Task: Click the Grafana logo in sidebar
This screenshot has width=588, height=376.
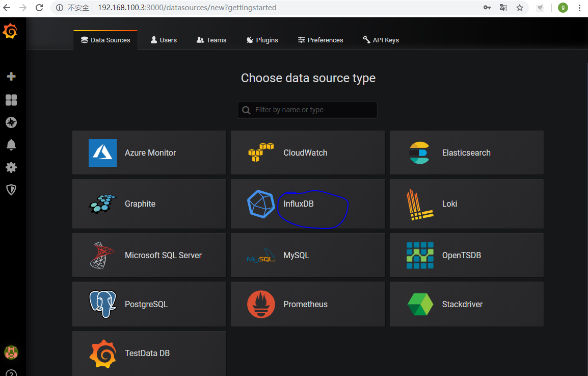Action: (x=10, y=31)
